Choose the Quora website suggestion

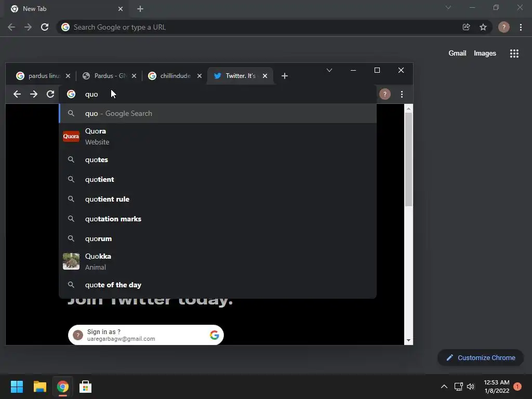tap(218, 137)
